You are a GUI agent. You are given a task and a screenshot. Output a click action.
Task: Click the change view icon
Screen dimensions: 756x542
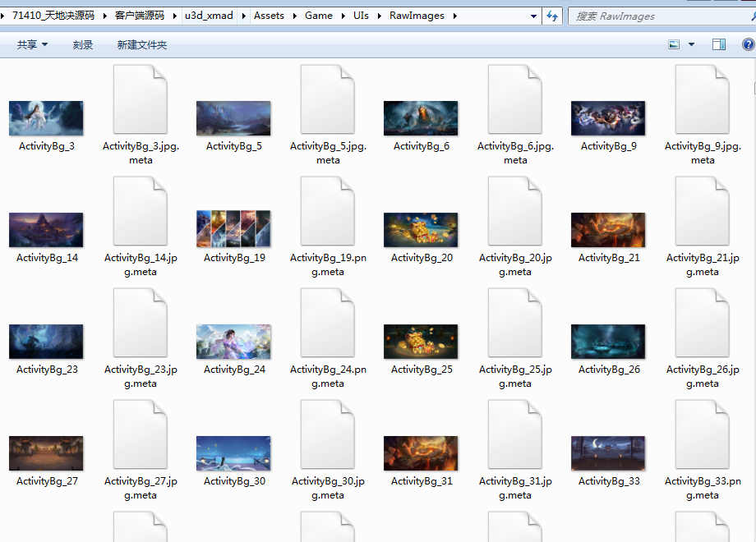(x=674, y=45)
